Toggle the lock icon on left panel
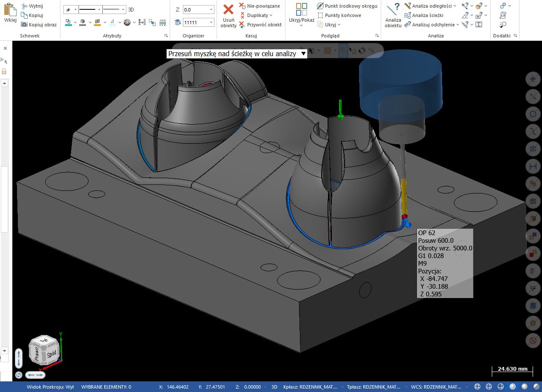Image resolution: width=542 pixels, height=392 pixels. point(4,71)
